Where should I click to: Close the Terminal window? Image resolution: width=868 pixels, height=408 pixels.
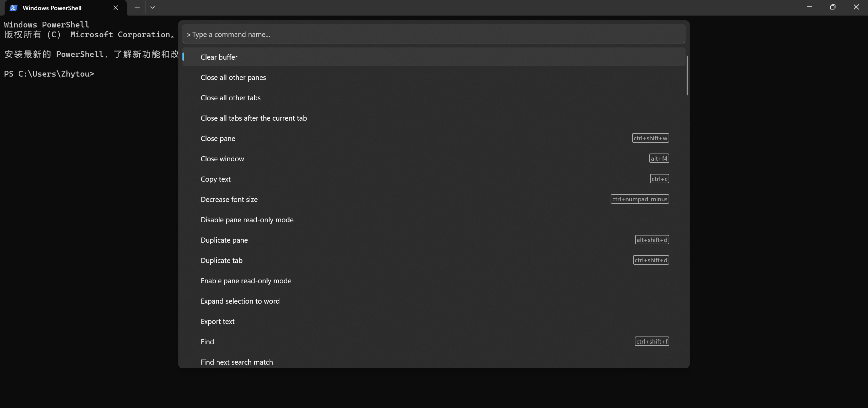point(856,7)
